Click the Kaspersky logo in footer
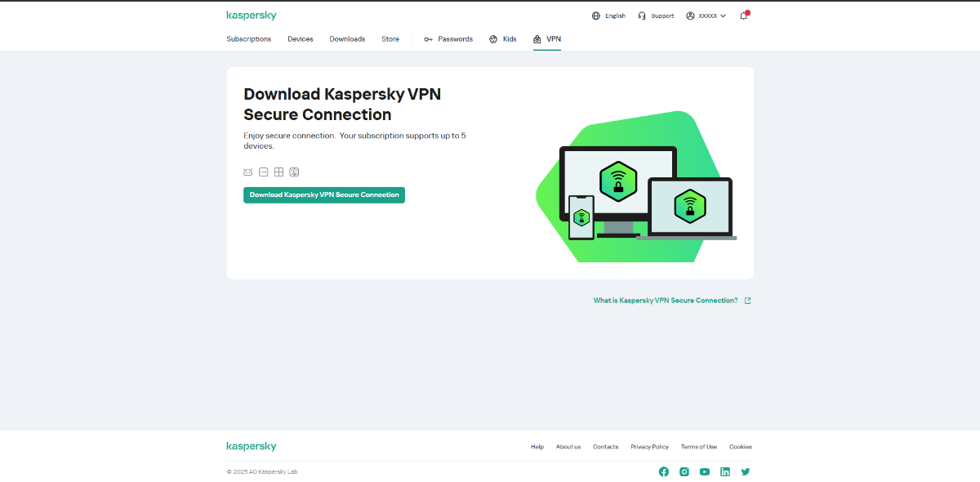Image resolution: width=980 pixels, height=482 pixels. tap(252, 446)
